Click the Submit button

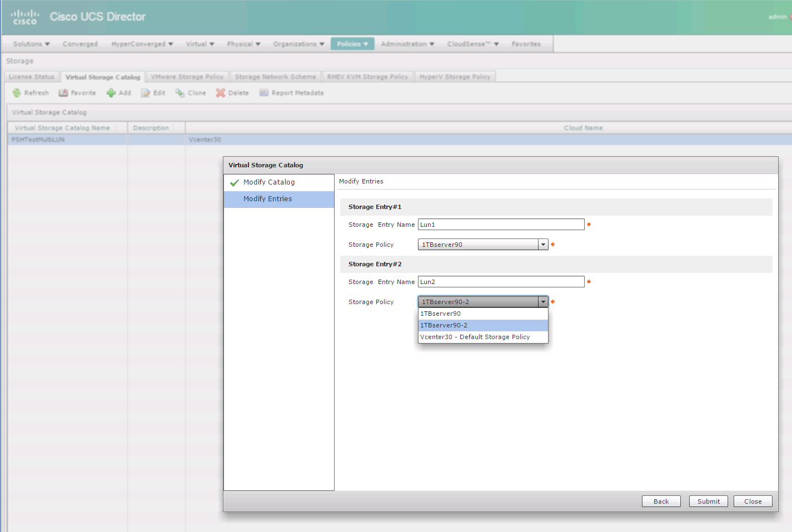pyautogui.click(x=708, y=501)
